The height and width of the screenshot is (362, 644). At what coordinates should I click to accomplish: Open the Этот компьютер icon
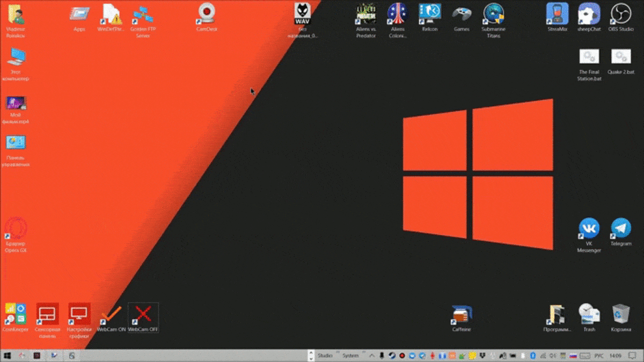click(16, 63)
